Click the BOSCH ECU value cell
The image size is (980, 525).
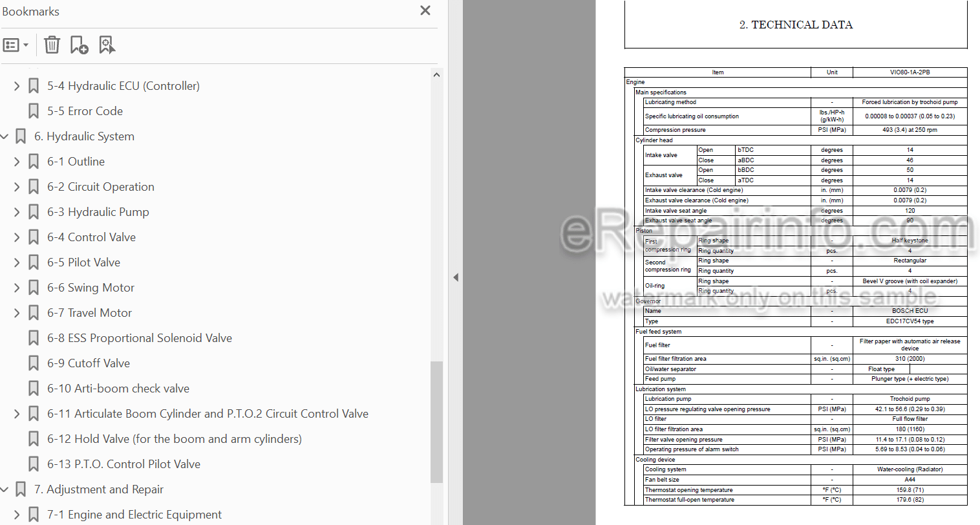pyautogui.click(x=910, y=311)
